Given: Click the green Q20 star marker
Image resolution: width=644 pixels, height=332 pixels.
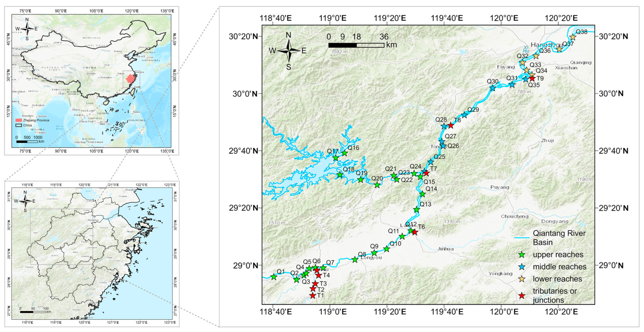Looking at the screenshot, I should tap(377, 185).
